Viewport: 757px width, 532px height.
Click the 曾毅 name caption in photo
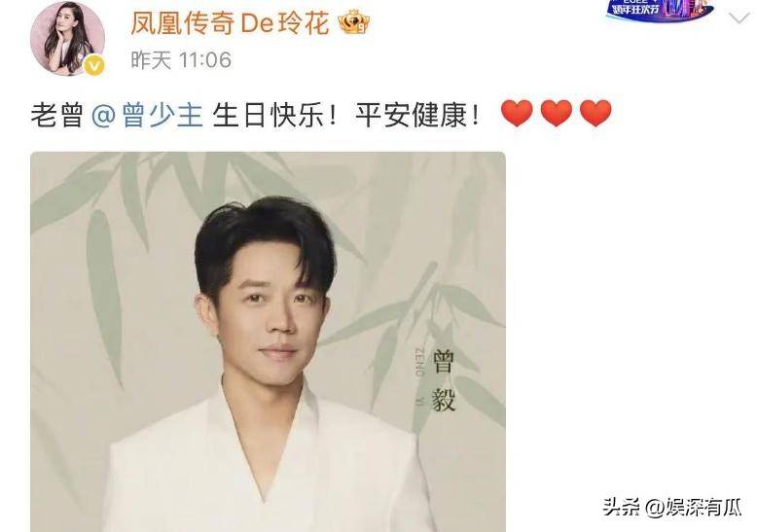pyautogui.click(x=443, y=380)
